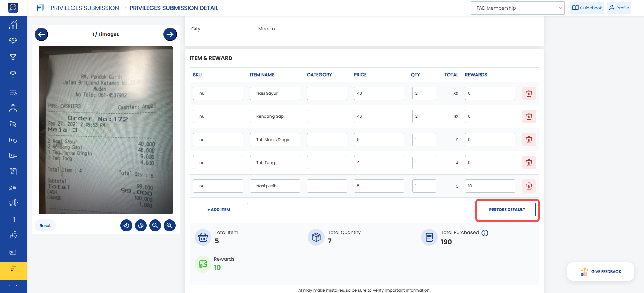Click the highlighted submissions document sidebar icon
The width and height of the screenshot is (644, 293).
[x=13, y=271]
